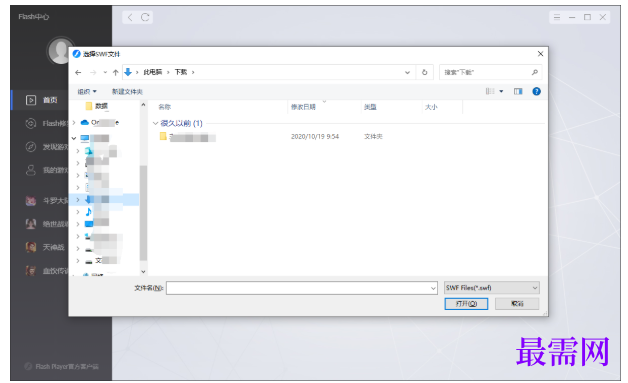Launch the 天神战 game from sidebar
628x383 pixels.
tap(45, 247)
